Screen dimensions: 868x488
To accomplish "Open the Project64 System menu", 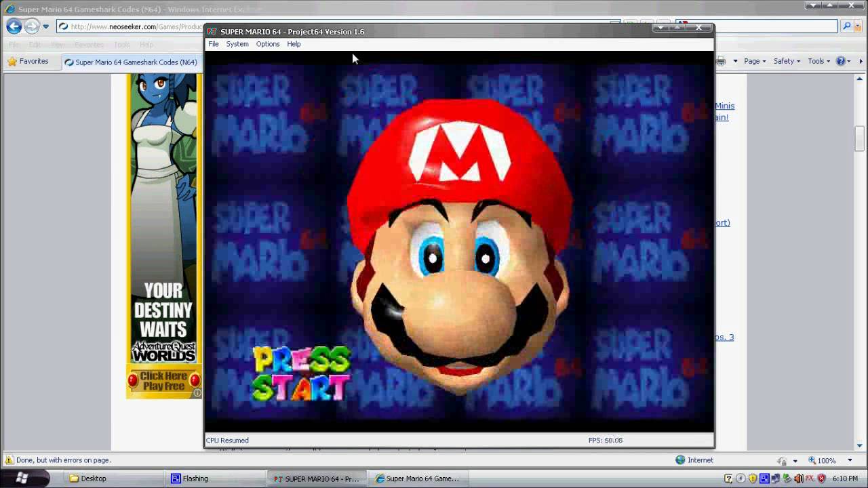I will click(x=237, y=44).
